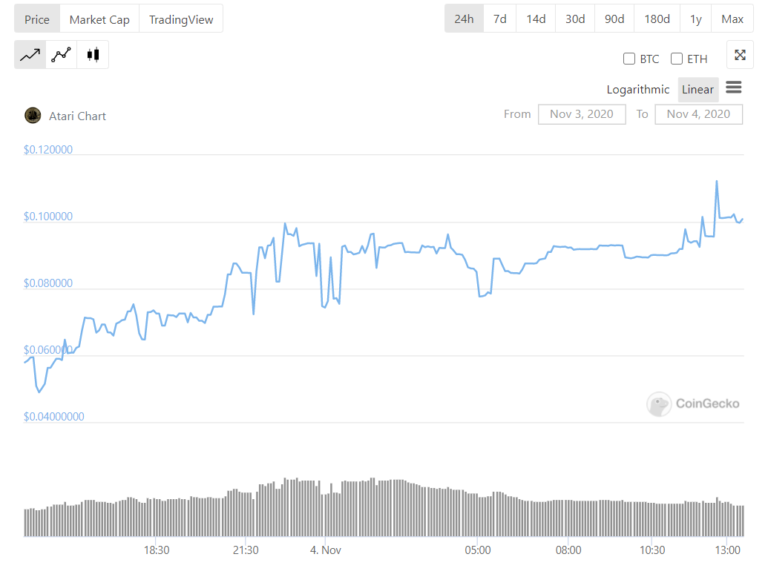Select the candlestick chart icon
768x577 pixels.
click(93, 55)
